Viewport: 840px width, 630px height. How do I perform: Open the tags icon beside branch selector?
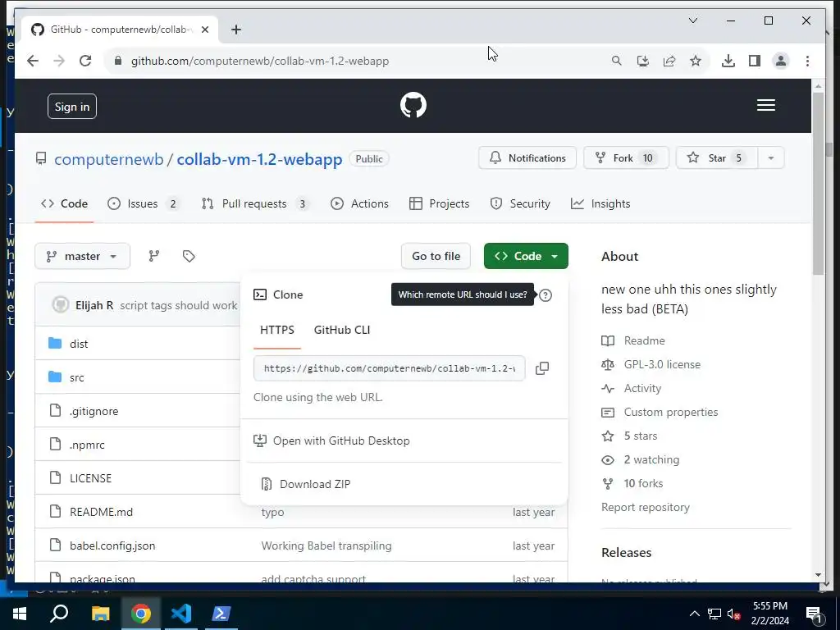(189, 256)
